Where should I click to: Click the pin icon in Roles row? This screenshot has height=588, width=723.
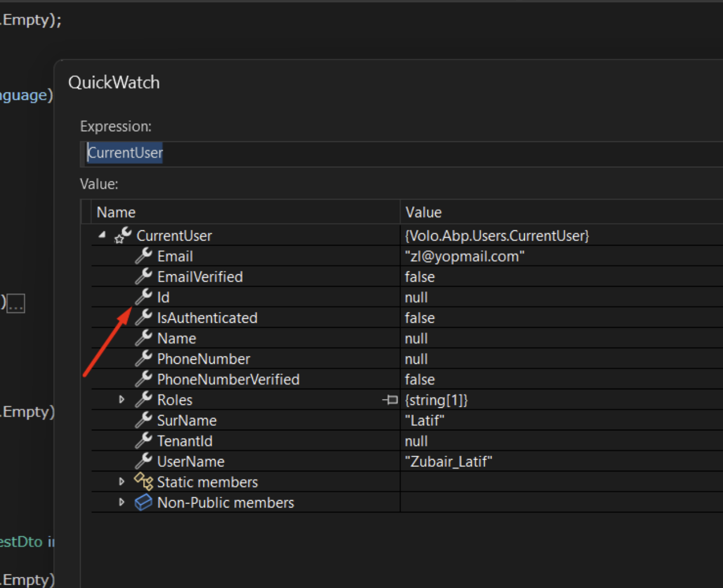click(x=390, y=400)
